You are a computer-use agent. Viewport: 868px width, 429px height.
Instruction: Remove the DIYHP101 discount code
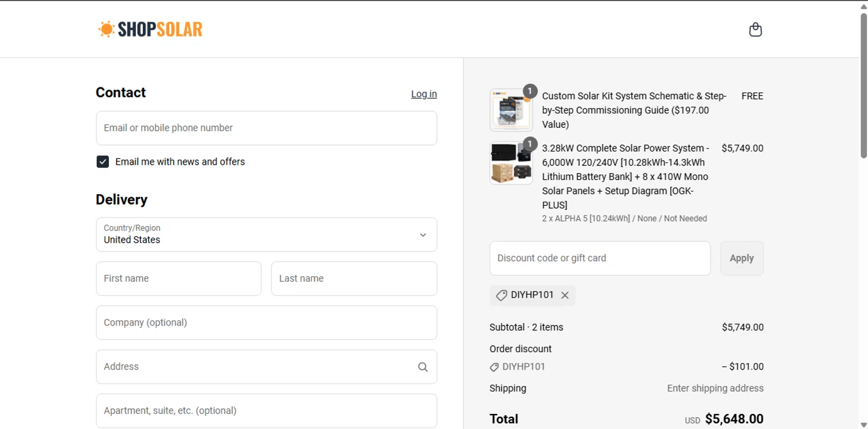(565, 295)
